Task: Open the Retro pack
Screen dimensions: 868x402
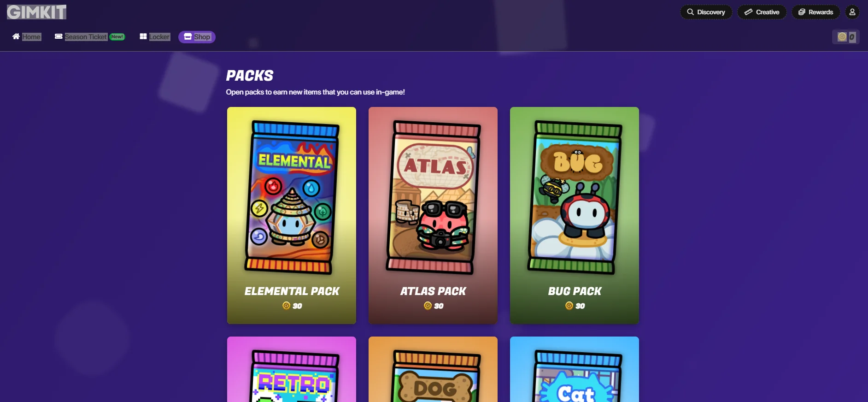Action: point(292,369)
